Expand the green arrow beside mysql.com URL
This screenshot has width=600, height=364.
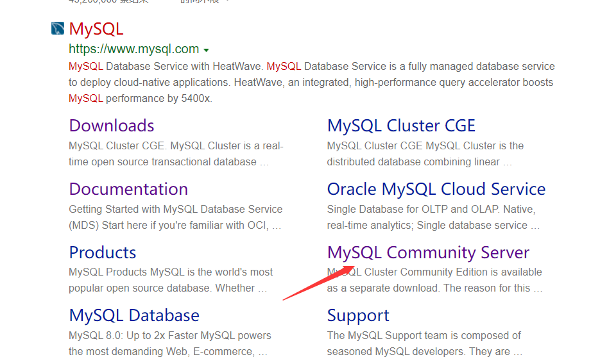click(x=206, y=50)
